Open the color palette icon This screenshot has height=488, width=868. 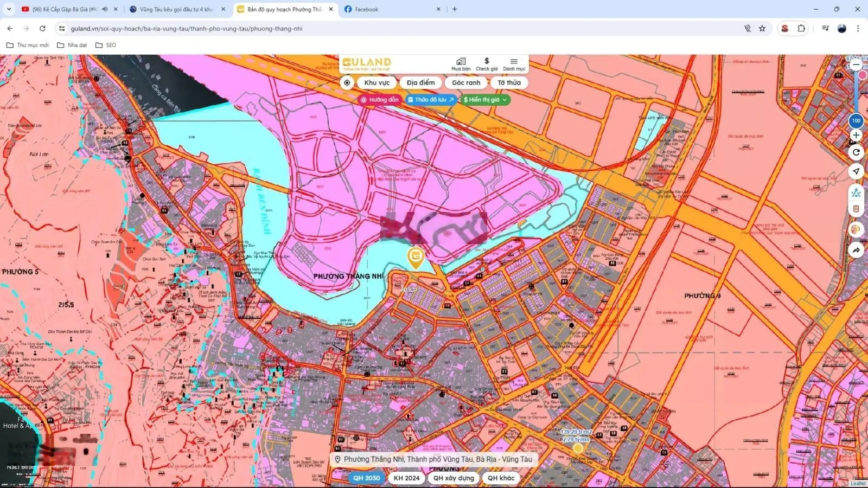[856, 229]
